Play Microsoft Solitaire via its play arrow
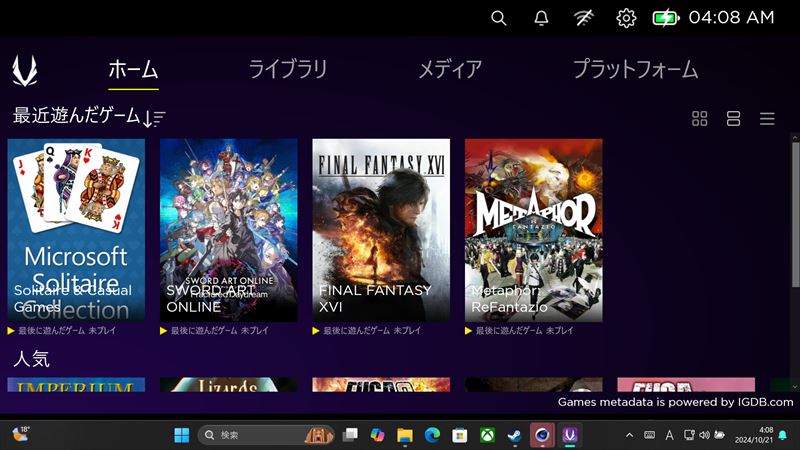Image resolution: width=800 pixels, height=450 pixels. 11,331
